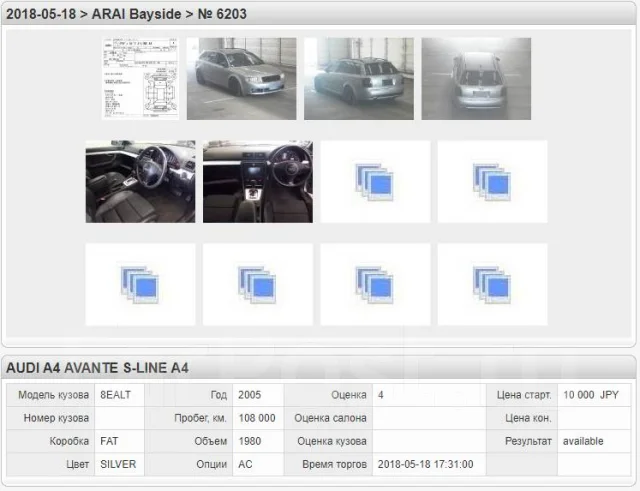Open the rear view car photo

(x=476, y=79)
